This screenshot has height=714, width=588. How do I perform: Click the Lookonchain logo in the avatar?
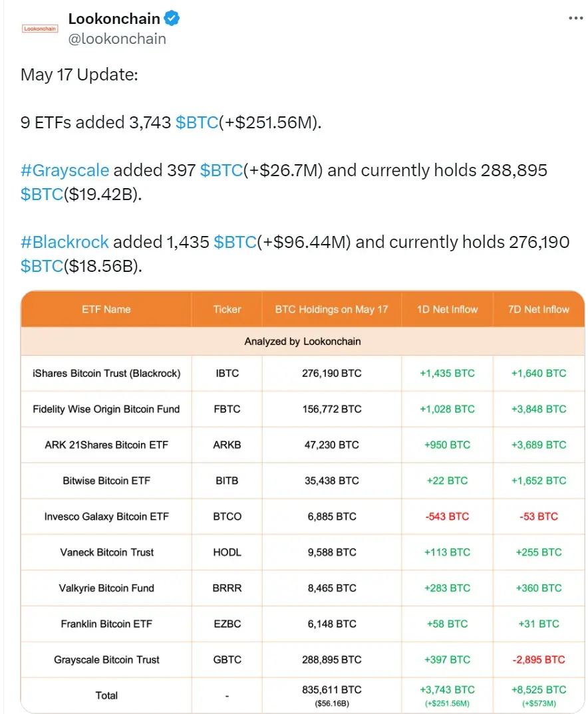point(39,29)
